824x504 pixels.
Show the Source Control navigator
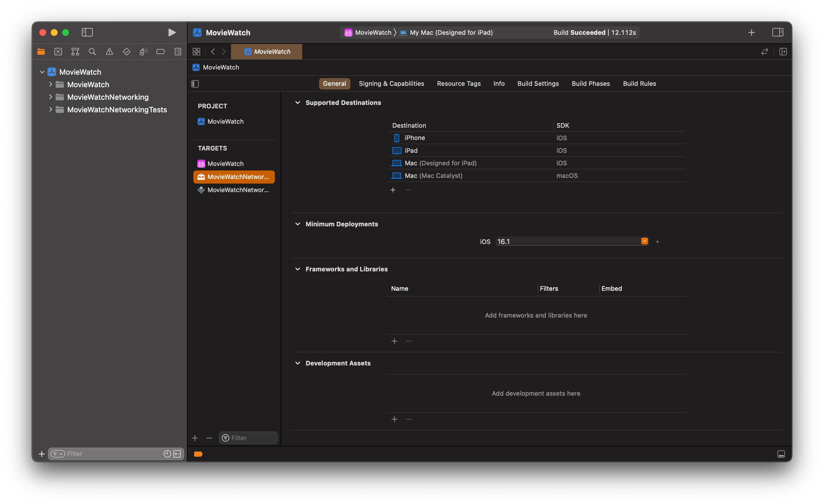point(58,52)
